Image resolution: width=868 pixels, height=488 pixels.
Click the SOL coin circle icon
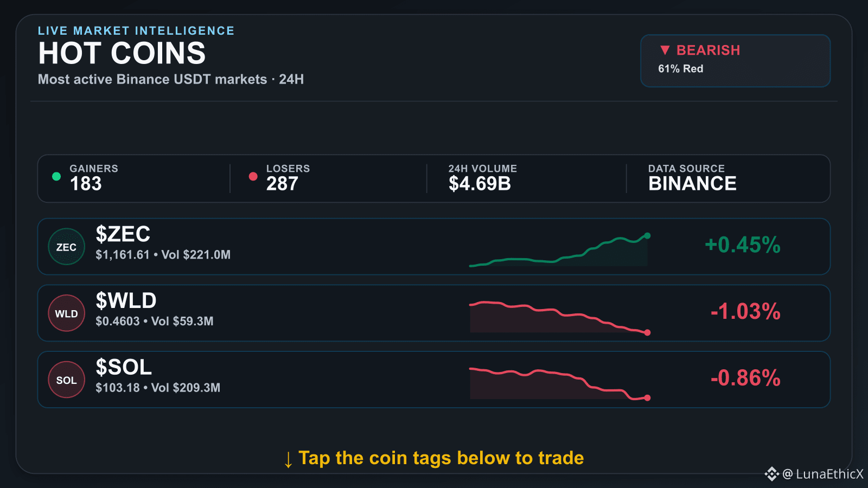coord(67,380)
